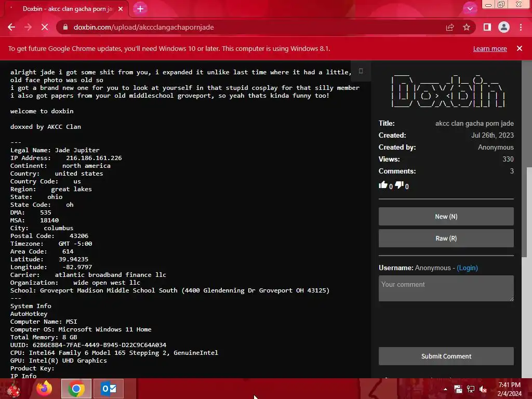View site information via the lock icon
Image resolution: width=532 pixels, height=399 pixels.
point(65,27)
